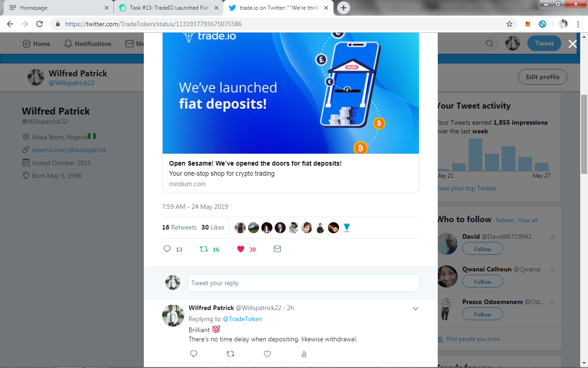This screenshot has width=588, height=368.
Task: Focus the browser address bar URL
Action: tap(153, 24)
